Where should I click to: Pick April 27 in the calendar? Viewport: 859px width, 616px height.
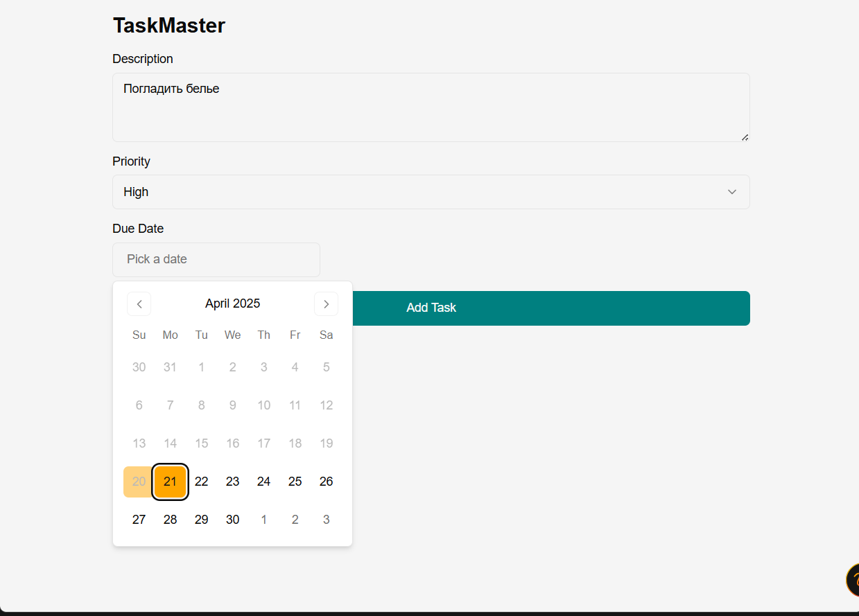pos(139,520)
